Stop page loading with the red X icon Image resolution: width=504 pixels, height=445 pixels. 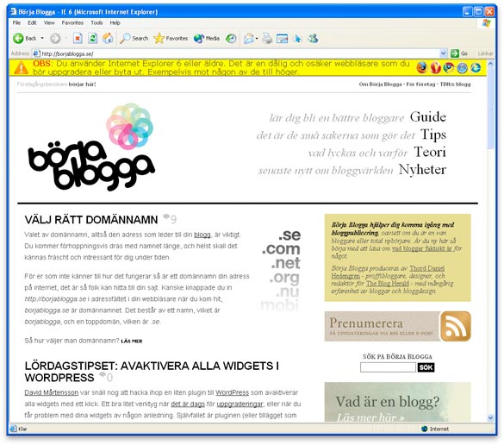point(78,39)
